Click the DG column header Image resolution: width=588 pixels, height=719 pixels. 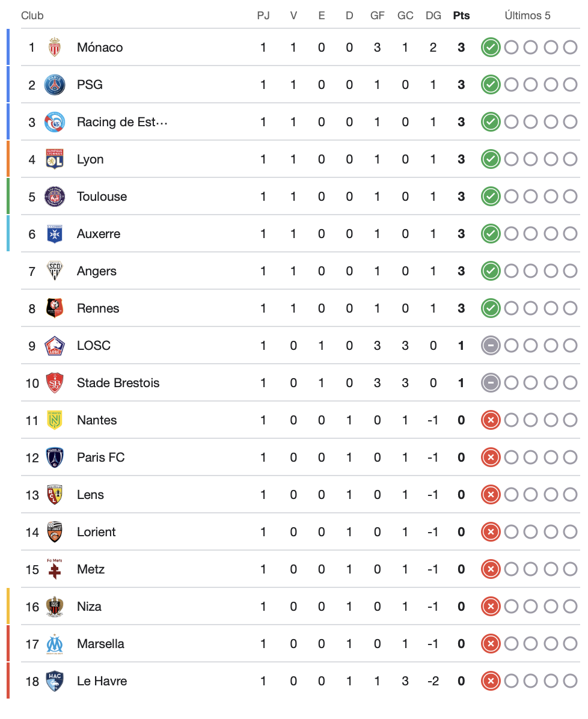(433, 16)
